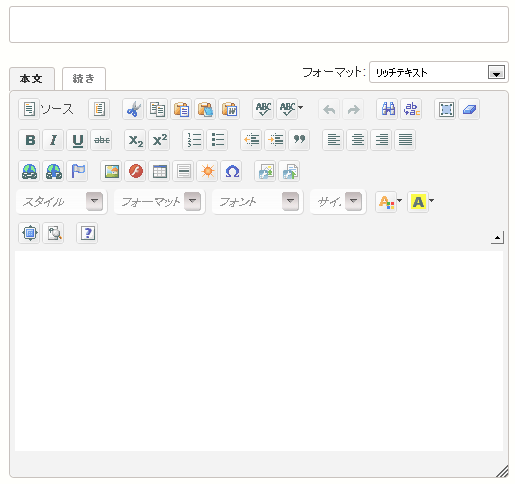Align text left
Viewport: 515px width, 484px height.
pyautogui.click(x=333, y=140)
